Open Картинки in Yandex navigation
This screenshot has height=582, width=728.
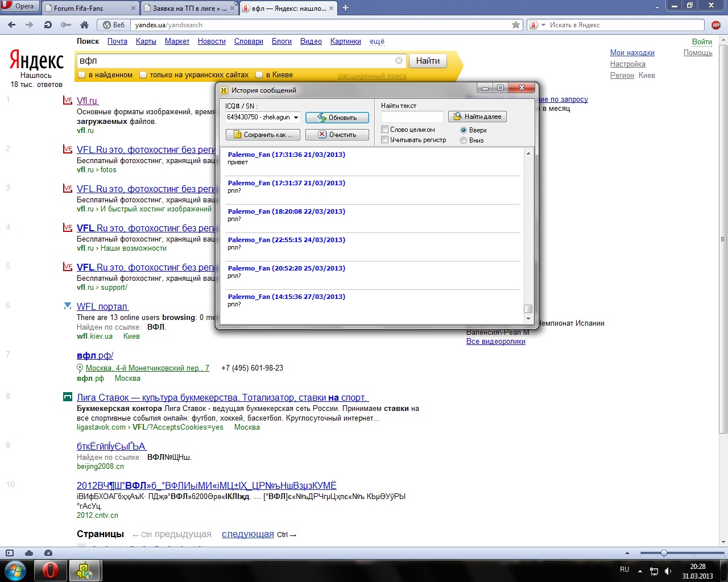click(x=345, y=41)
